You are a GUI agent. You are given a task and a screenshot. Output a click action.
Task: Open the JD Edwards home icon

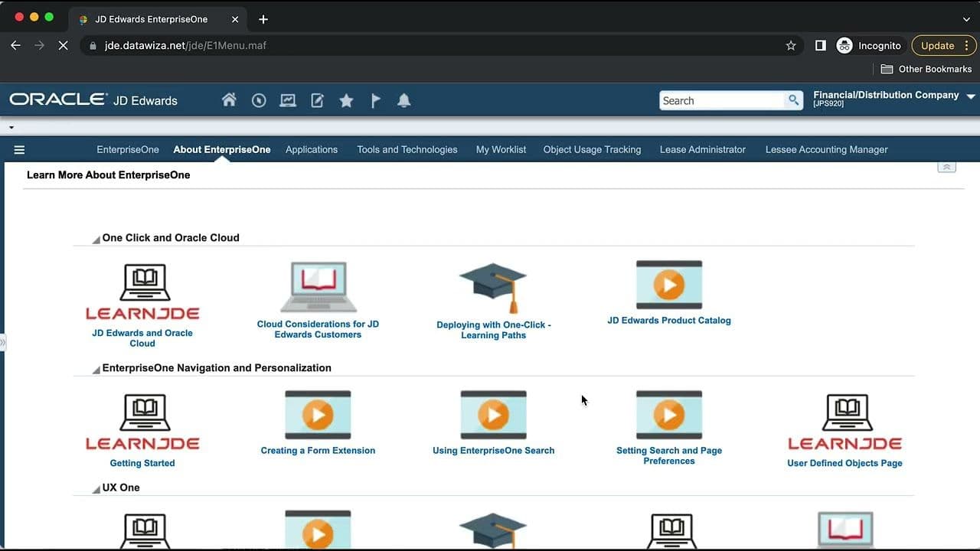point(229,100)
